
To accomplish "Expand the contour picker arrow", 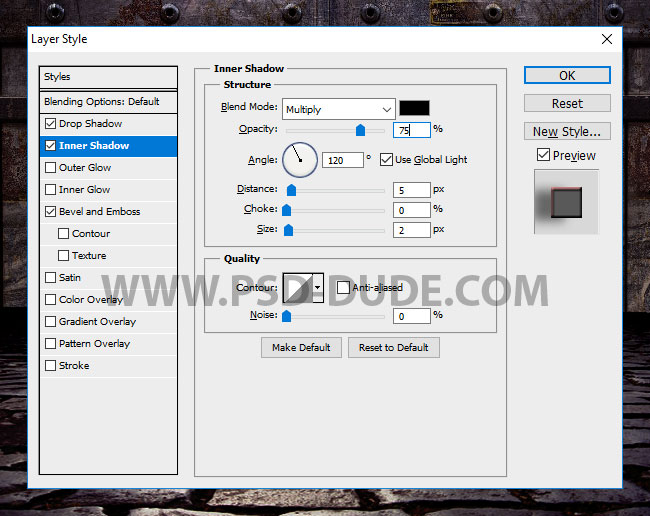I will point(318,288).
